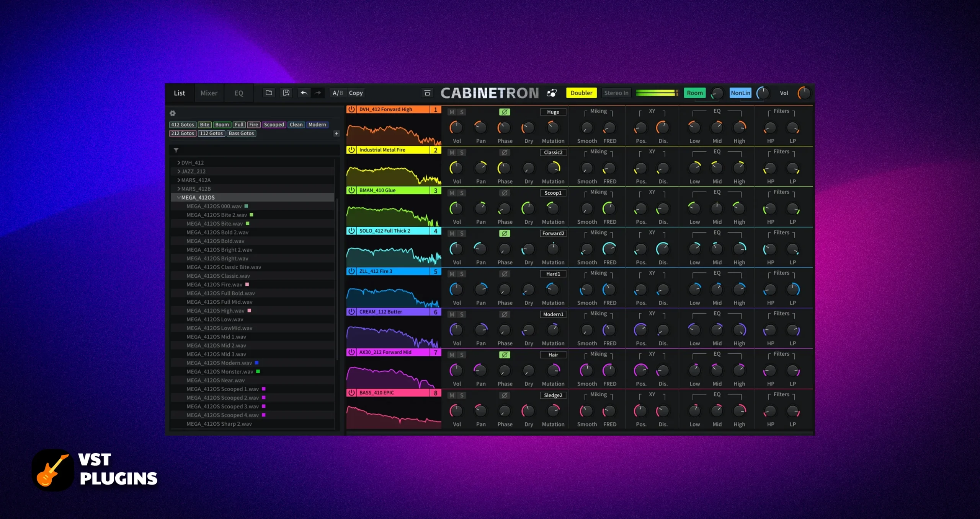Toggle Stereo In mode

tap(616, 93)
